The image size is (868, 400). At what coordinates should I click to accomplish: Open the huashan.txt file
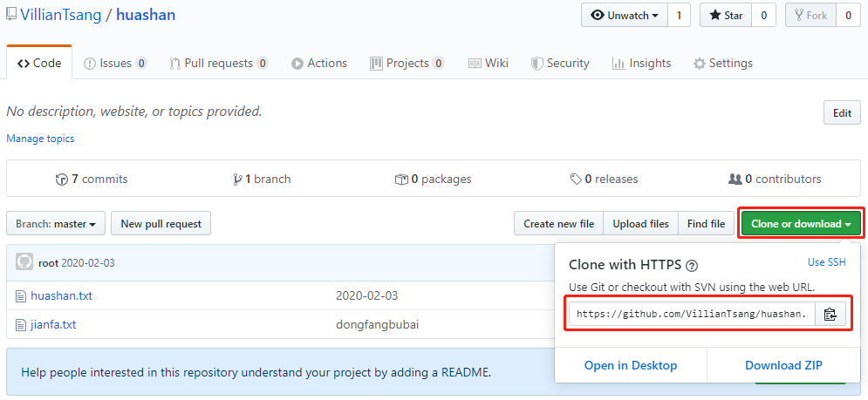61,296
